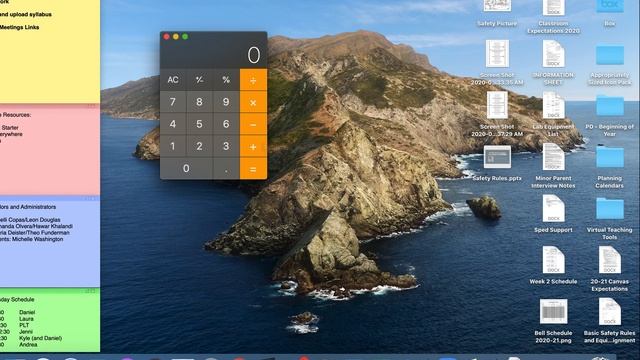Click the 2 key in Calculator
The width and height of the screenshot is (640, 360).
pos(199,146)
